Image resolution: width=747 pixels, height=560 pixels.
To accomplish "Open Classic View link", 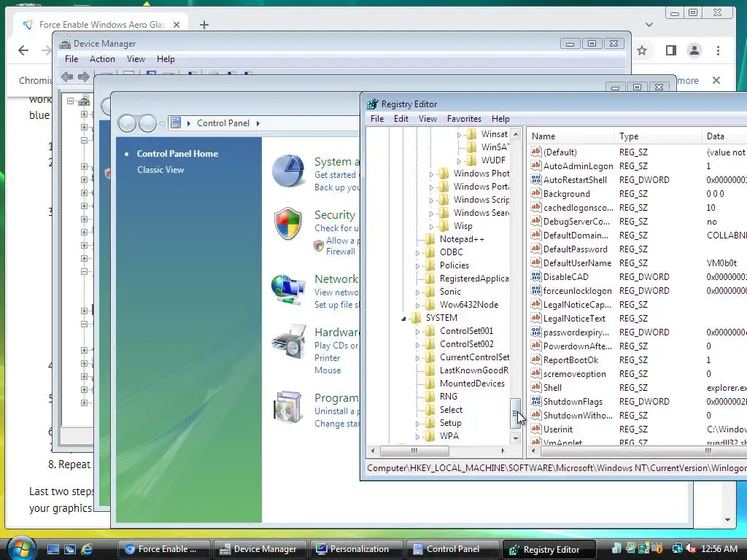I will pos(160,169).
